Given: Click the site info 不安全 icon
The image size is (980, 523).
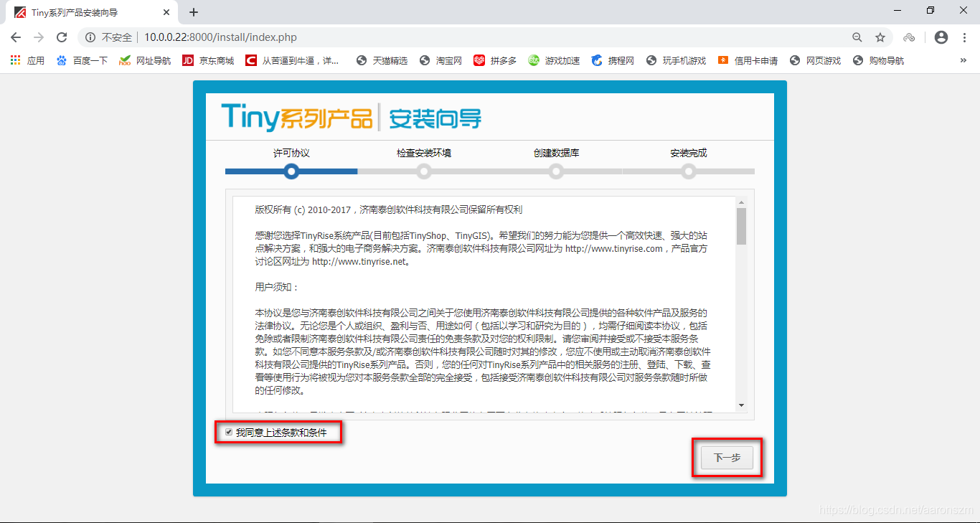Looking at the screenshot, I should point(90,37).
